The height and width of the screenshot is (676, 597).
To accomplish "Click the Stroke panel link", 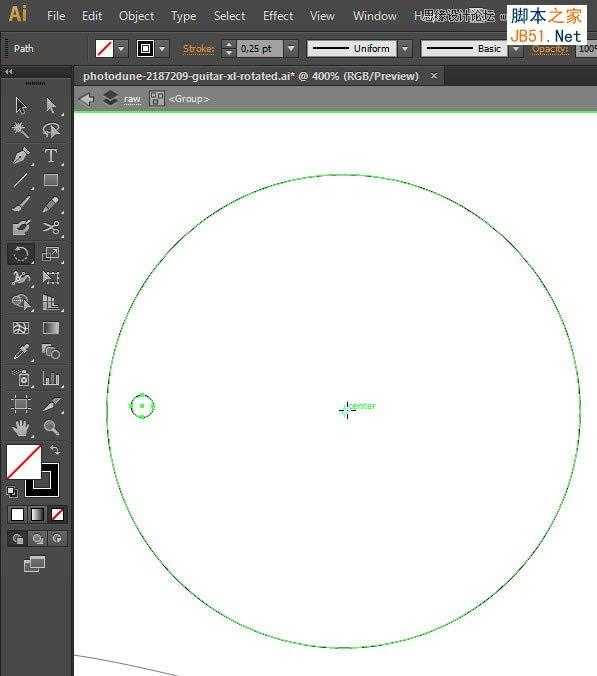I will pos(198,49).
